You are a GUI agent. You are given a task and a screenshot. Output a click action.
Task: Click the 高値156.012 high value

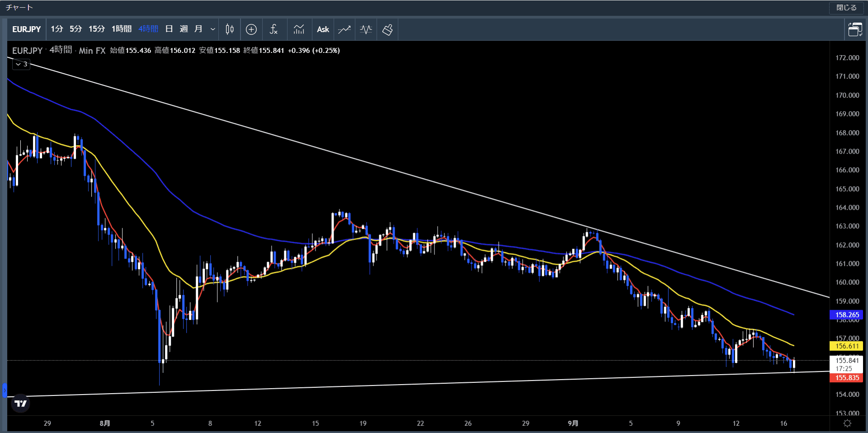pyautogui.click(x=175, y=51)
